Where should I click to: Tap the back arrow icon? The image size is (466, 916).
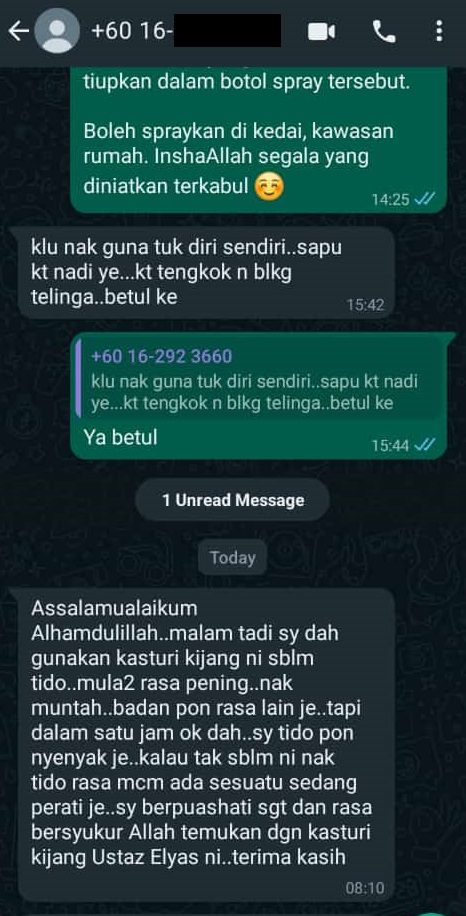pos(19,32)
